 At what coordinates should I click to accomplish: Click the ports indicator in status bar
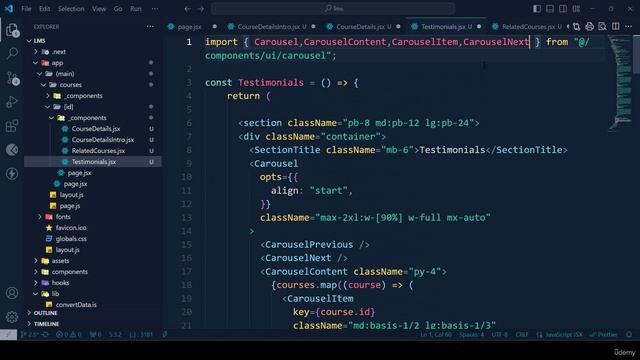tap(96, 335)
